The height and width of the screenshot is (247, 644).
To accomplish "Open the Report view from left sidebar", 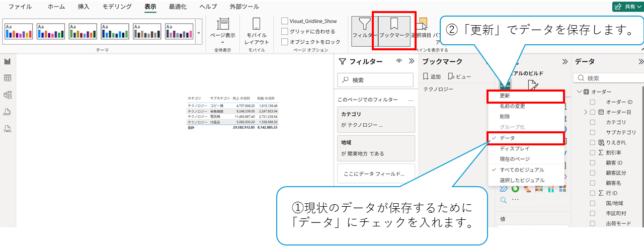I will coord(8,61).
